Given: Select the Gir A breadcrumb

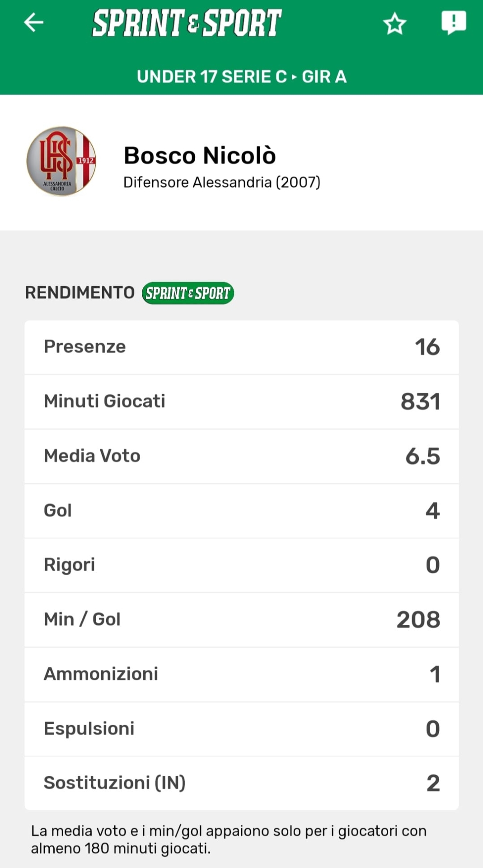Looking at the screenshot, I should coord(324,77).
